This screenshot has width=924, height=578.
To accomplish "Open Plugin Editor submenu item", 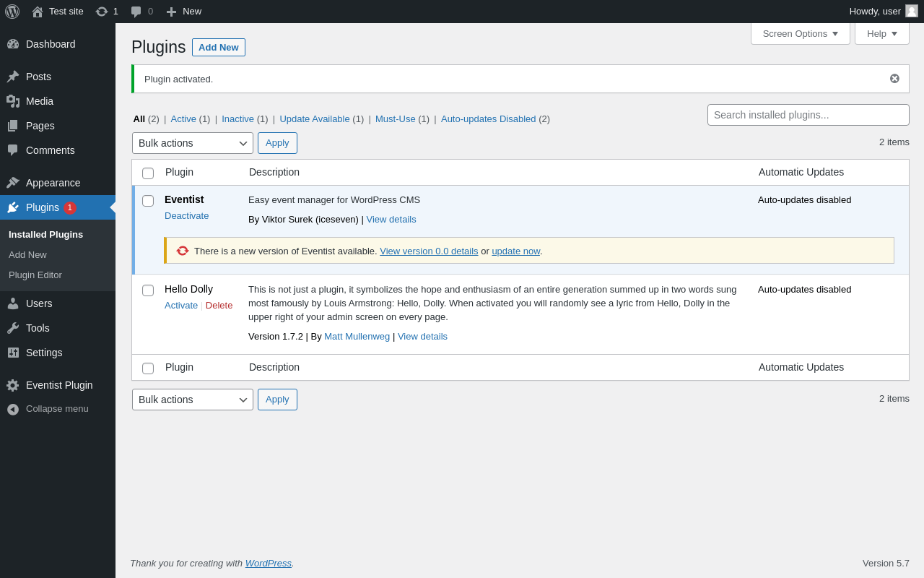I will click(35, 275).
